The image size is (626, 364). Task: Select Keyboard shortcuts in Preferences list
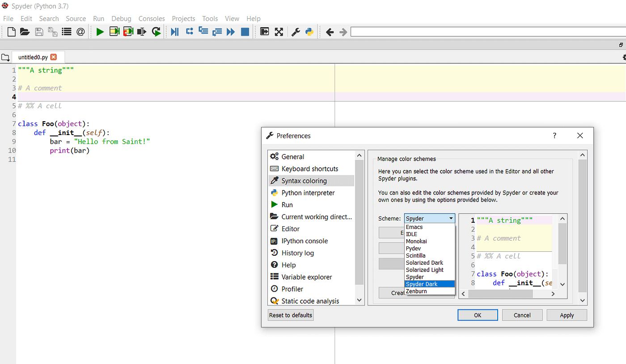[311, 169]
